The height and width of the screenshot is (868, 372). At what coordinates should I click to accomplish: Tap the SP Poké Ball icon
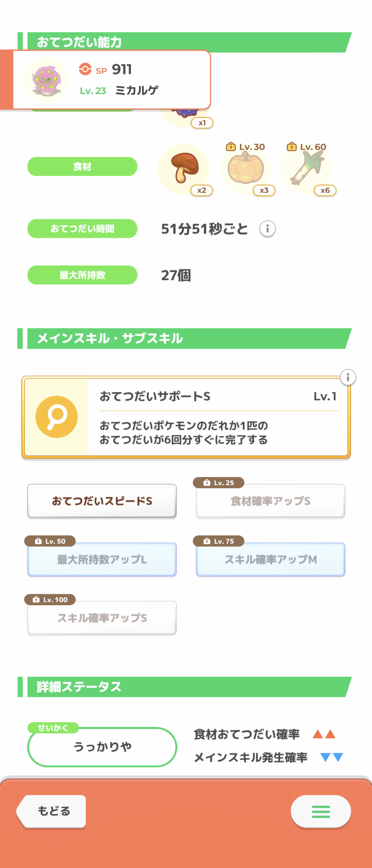[85, 69]
